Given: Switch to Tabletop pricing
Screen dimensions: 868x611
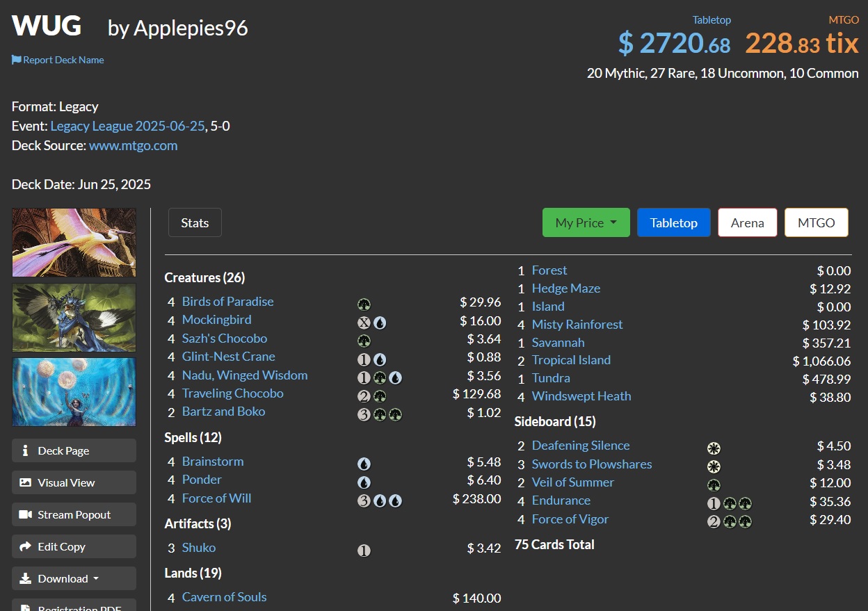Looking at the screenshot, I should pyautogui.click(x=674, y=222).
